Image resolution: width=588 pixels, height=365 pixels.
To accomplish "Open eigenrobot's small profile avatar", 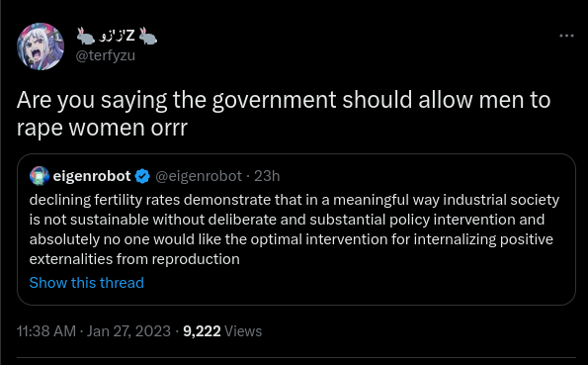I will 40,176.
